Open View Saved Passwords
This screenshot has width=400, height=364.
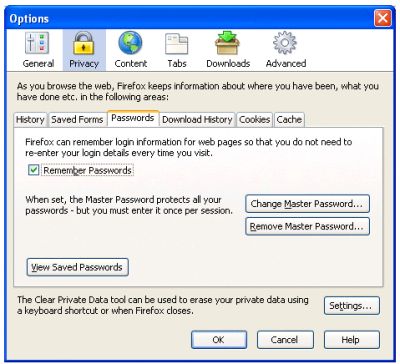(77, 267)
